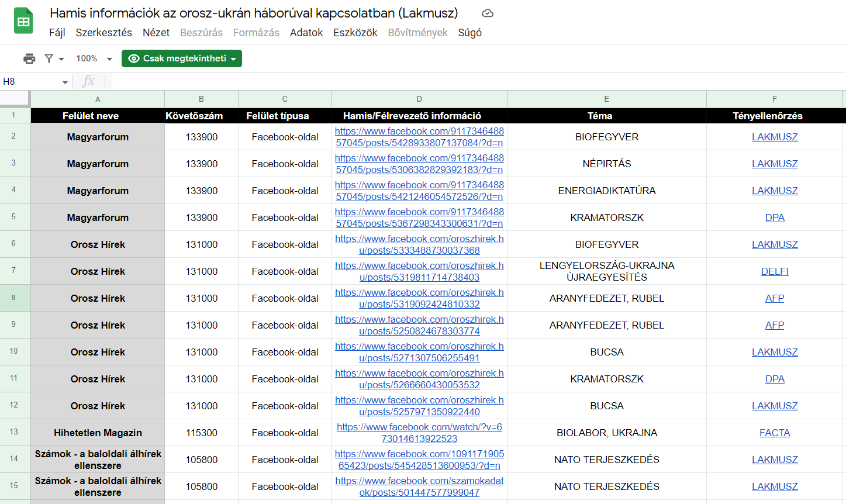Select 'NATO TERJESZKEDÉS' cell in row 14
The height and width of the screenshot is (504, 846).
pyautogui.click(x=607, y=460)
